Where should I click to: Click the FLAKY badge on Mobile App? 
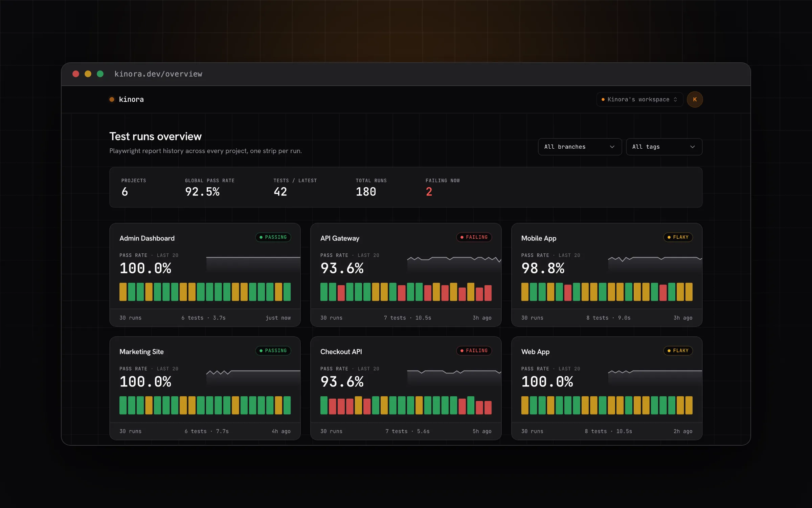678,237
